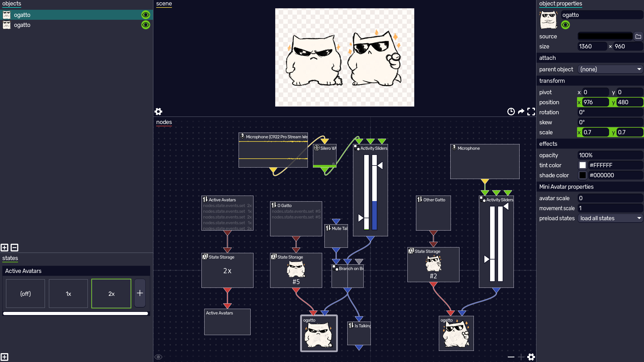Image resolution: width=644 pixels, height=362 pixels.
Task: Open the parent object dropdown
Action: click(x=610, y=69)
